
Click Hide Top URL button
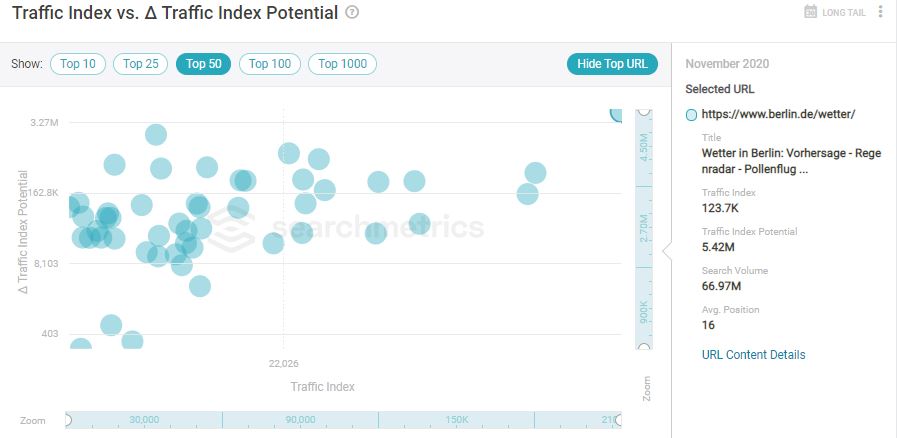click(612, 64)
